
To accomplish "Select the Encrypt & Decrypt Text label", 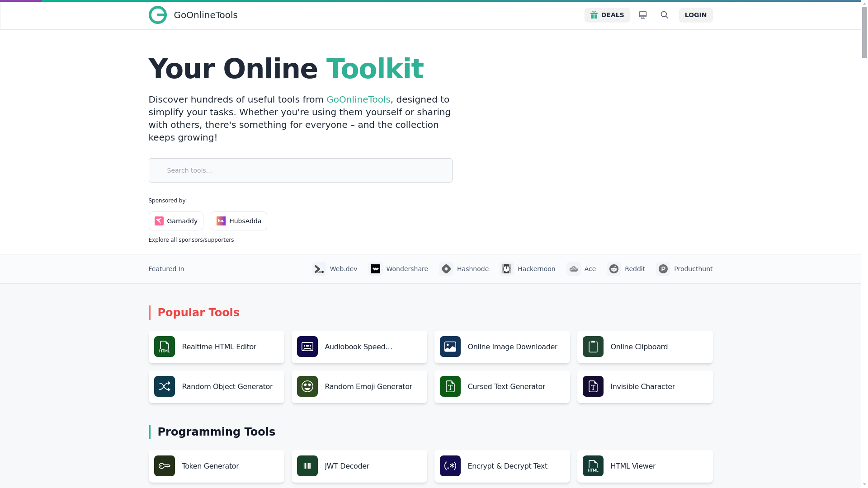I will 508,466.
